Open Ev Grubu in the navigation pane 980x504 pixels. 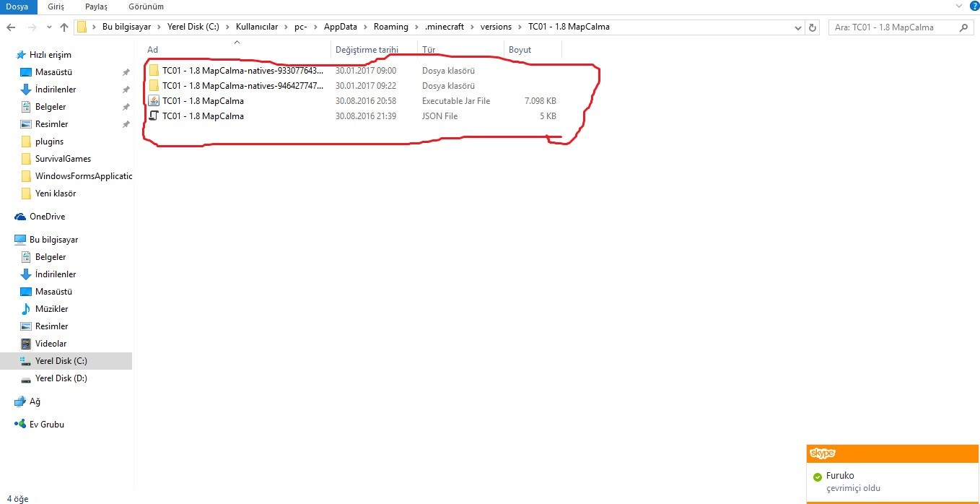46,425
